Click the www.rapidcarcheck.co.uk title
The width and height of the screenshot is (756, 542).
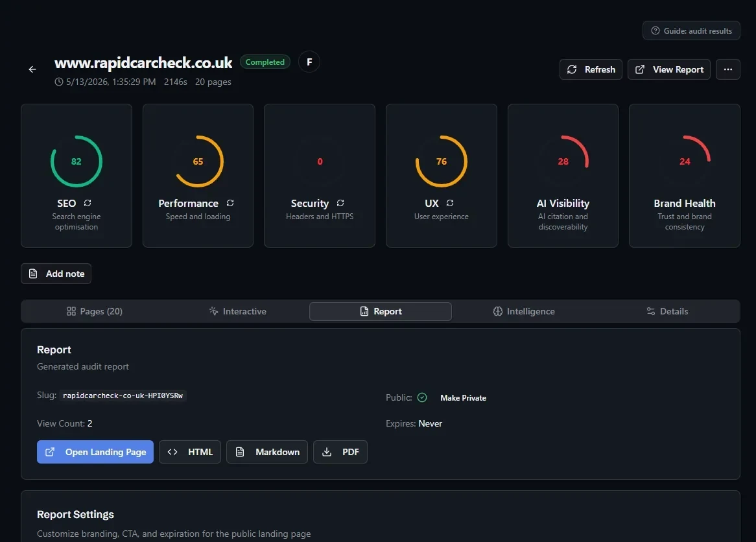tap(143, 63)
